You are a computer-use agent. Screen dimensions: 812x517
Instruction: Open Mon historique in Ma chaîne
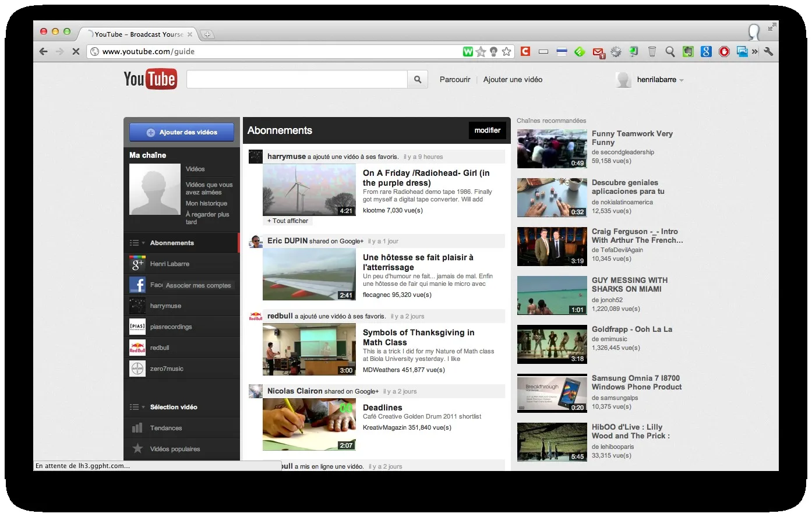206,203
